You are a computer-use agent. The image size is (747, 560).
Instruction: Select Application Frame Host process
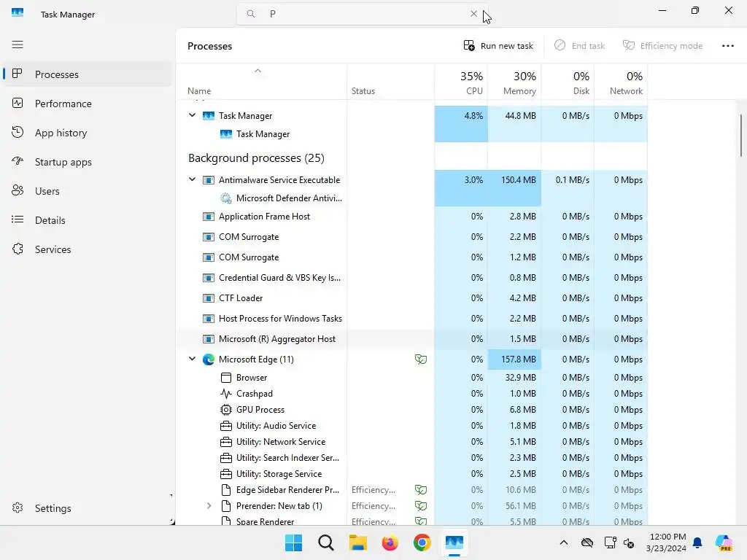(x=411, y=216)
